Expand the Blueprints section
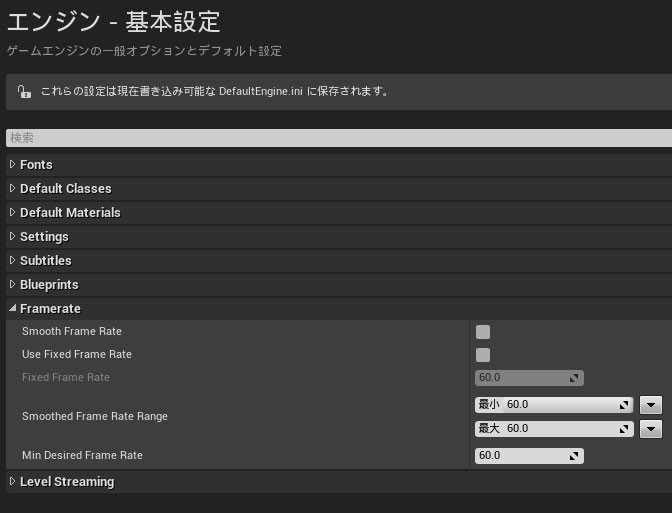Screen dimensions: 672x513 coord(12,284)
